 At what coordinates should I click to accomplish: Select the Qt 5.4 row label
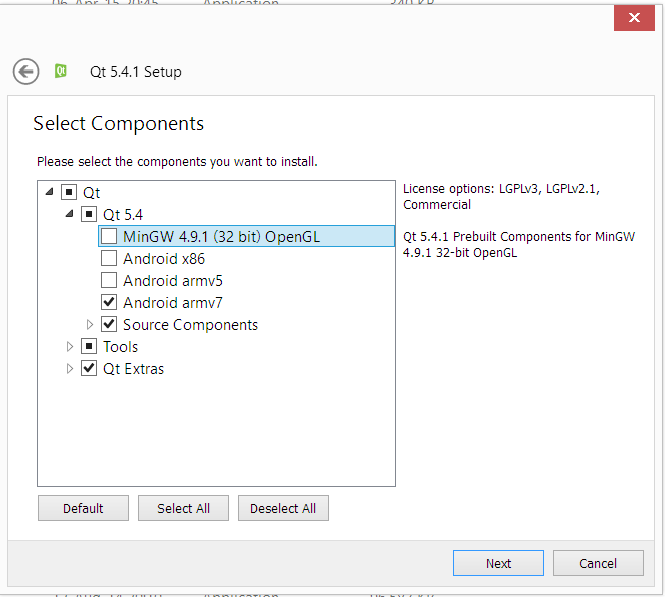(123, 215)
